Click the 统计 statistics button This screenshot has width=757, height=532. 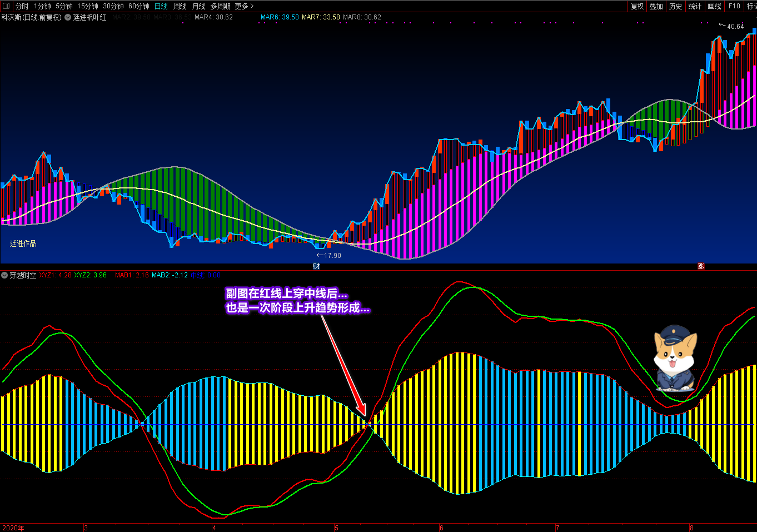click(x=695, y=6)
